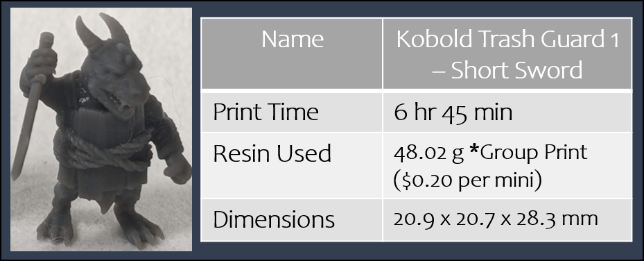
Task: Select the Print Time label cell
Action: click(292, 112)
